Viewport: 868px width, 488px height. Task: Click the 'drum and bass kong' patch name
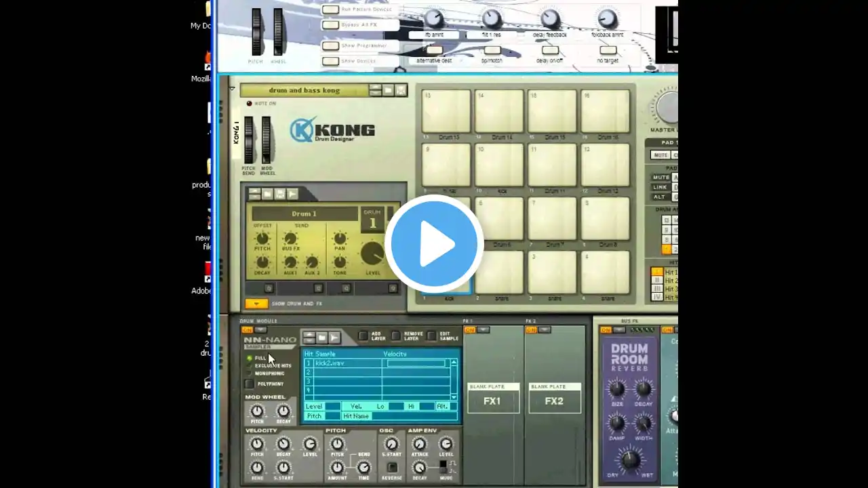point(304,90)
